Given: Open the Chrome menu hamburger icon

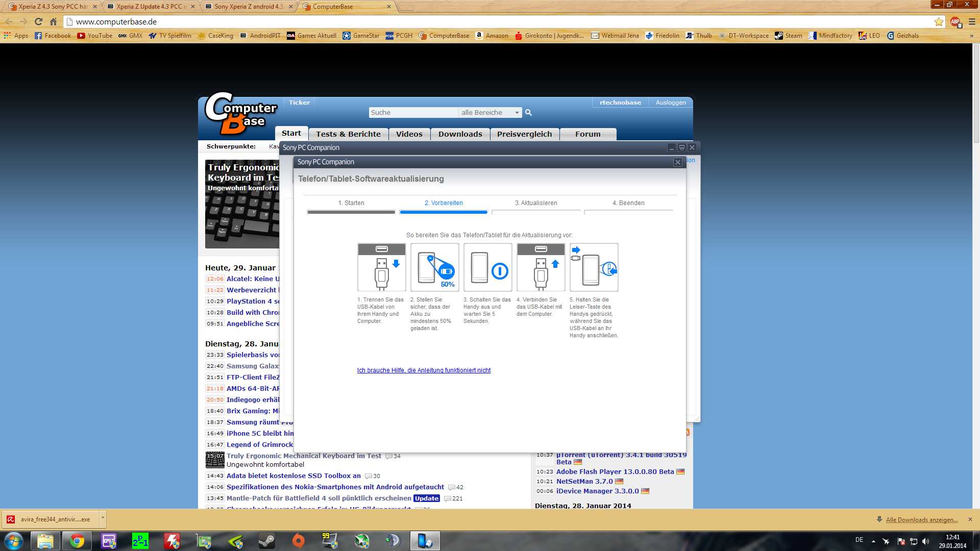Looking at the screenshot, I should tap(972, 22).
